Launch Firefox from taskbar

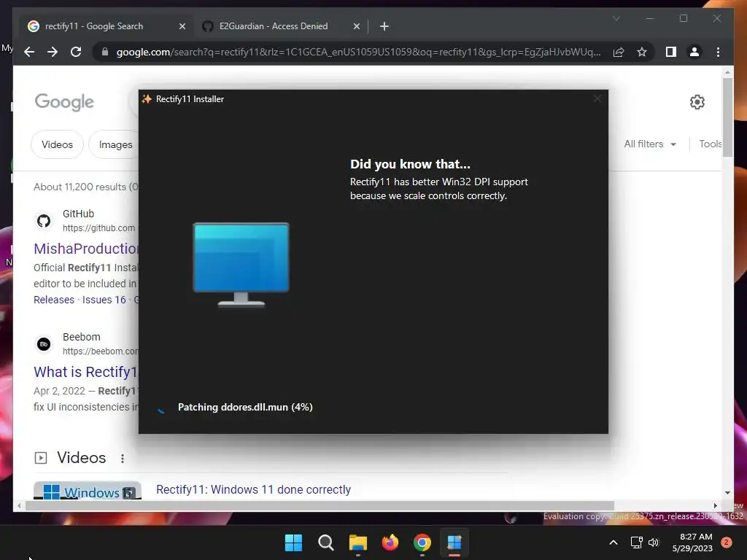click(x=390, y=542)
